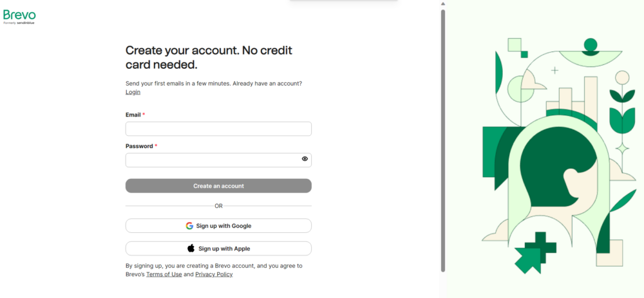Image resolution: width=644 pixels, height=298 pixels.
Task: Click the green arrow cursor illustration
Action: [x=527, y=260]
